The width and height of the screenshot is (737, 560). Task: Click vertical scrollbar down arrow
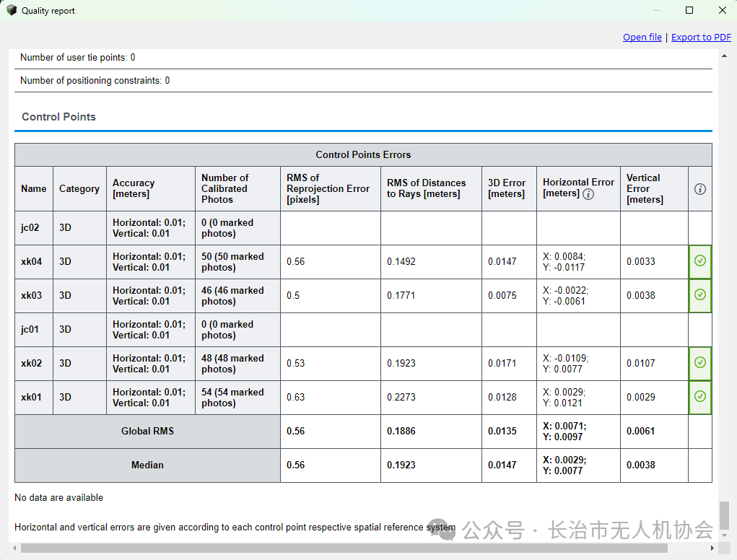tap(724, 535)
